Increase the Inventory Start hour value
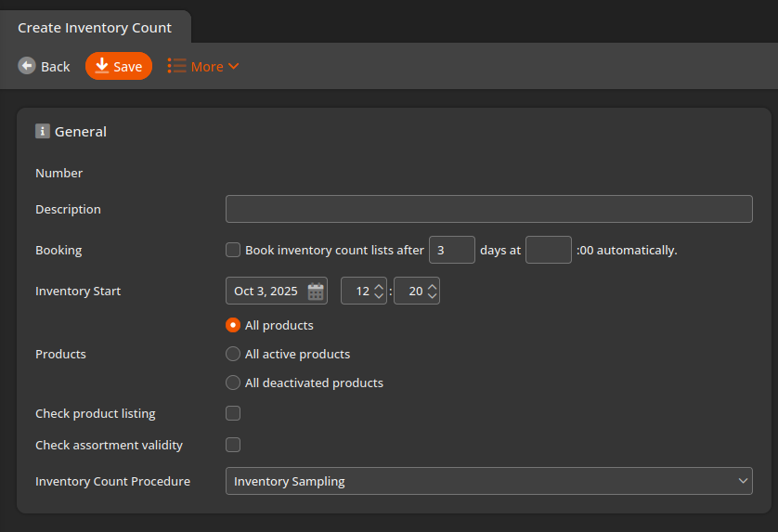The height and width of the screenshot is (532, 778). [x=378, y=287]
